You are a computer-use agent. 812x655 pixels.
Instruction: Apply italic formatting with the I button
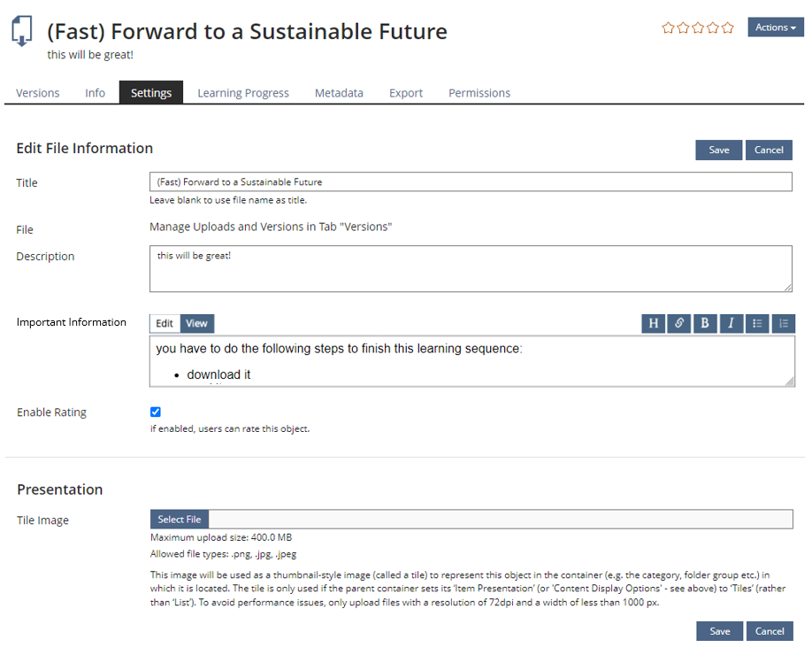click(731, 323)
